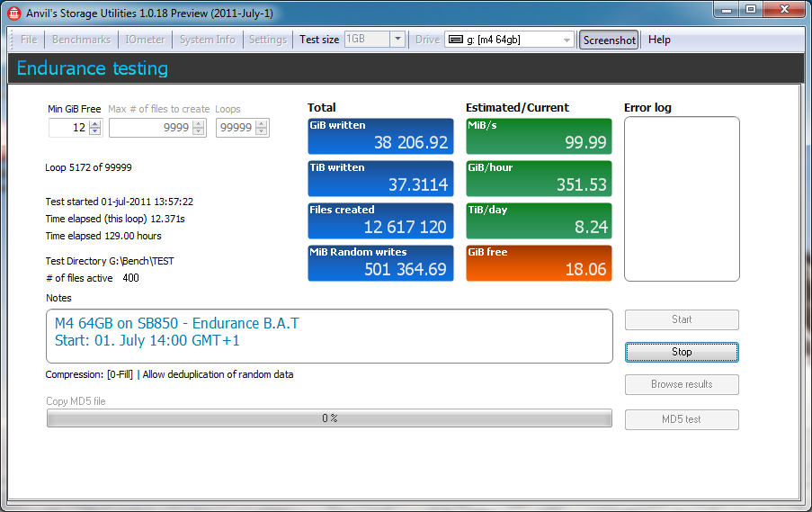Open the IOmeter menu

[x=145, y=40]
